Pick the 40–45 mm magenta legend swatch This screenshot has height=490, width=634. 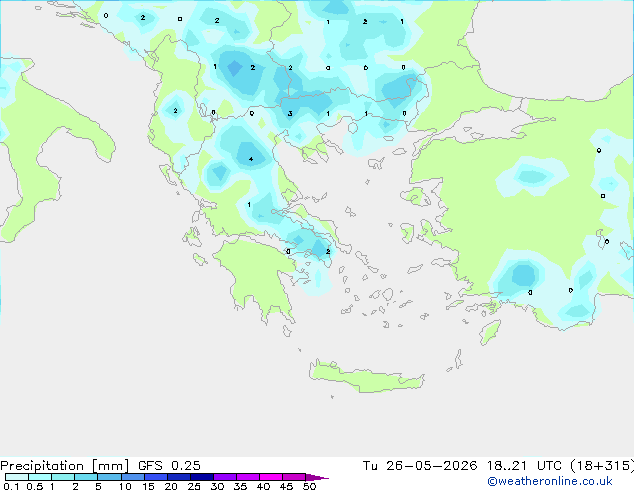point(271,477)
